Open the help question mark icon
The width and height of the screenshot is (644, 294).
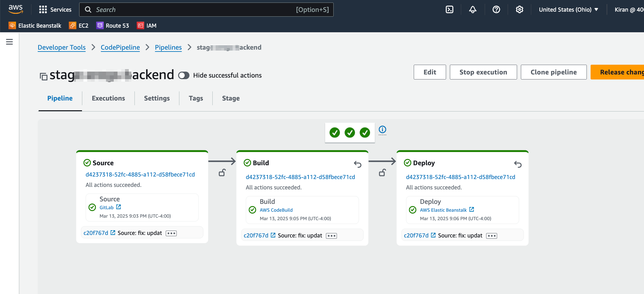coord(496,9)
